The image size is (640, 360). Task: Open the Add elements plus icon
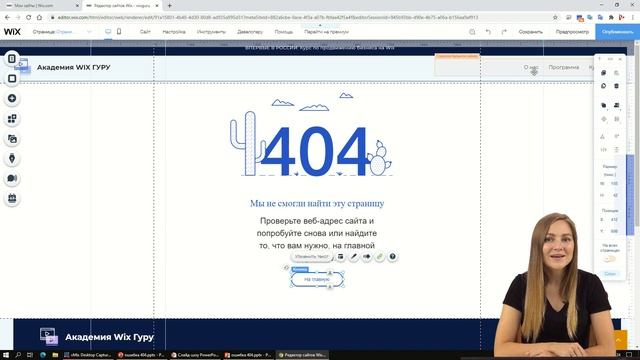tap(12, 98)
